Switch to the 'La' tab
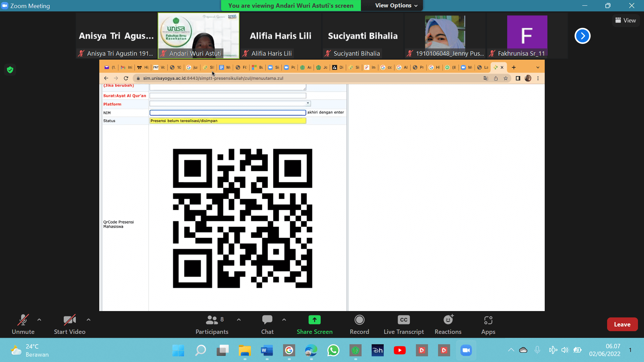This screenshot has height=362, width=644. pyautogui.click(x=483, y=67)
